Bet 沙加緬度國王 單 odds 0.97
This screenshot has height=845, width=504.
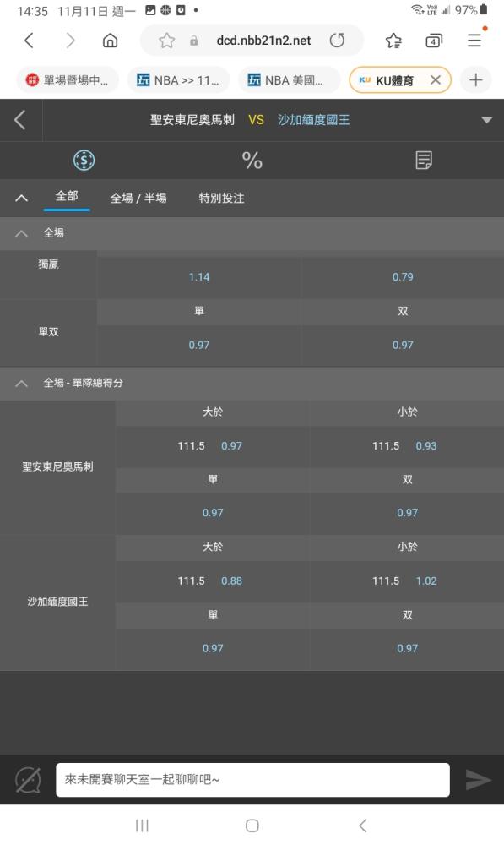pos(213,648)
